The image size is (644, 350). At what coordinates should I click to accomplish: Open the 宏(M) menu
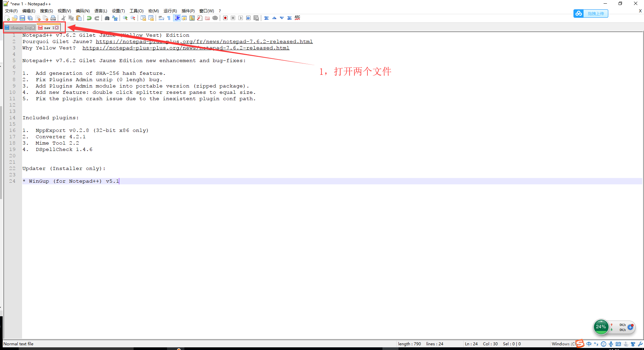click(154, 11)
